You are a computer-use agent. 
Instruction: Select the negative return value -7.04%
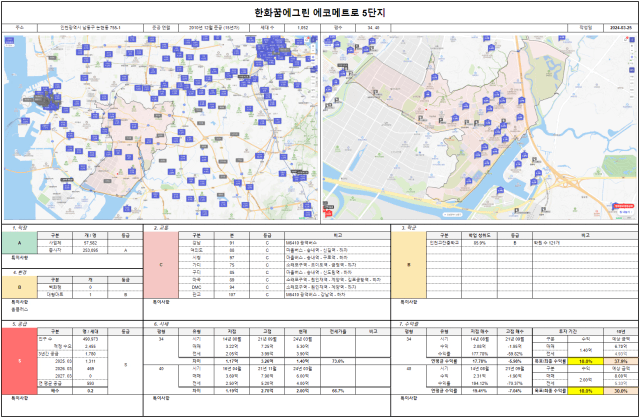[515, 391]
